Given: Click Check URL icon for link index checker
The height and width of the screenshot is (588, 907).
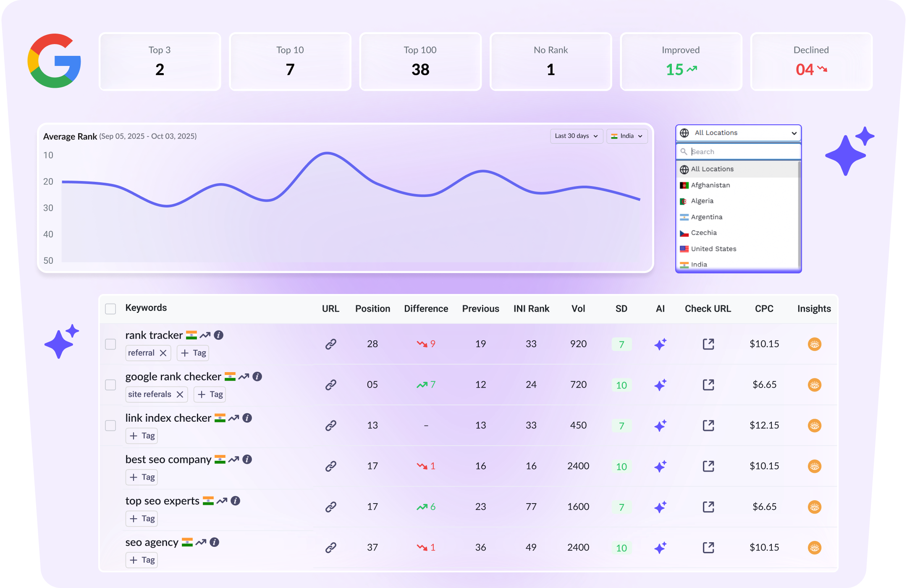Looking at the screenshot, I should pyautogui.click(x=708, y=425).
